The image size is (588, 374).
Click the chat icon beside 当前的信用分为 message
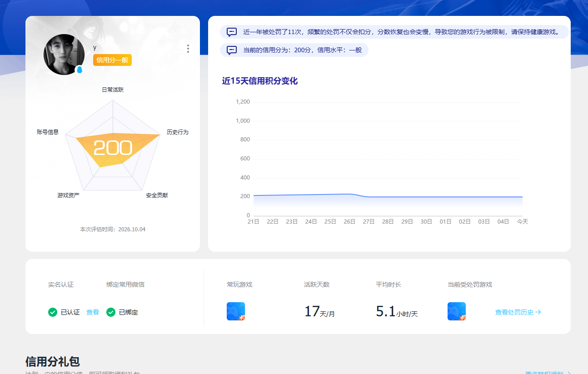click(x=232, y=50)
